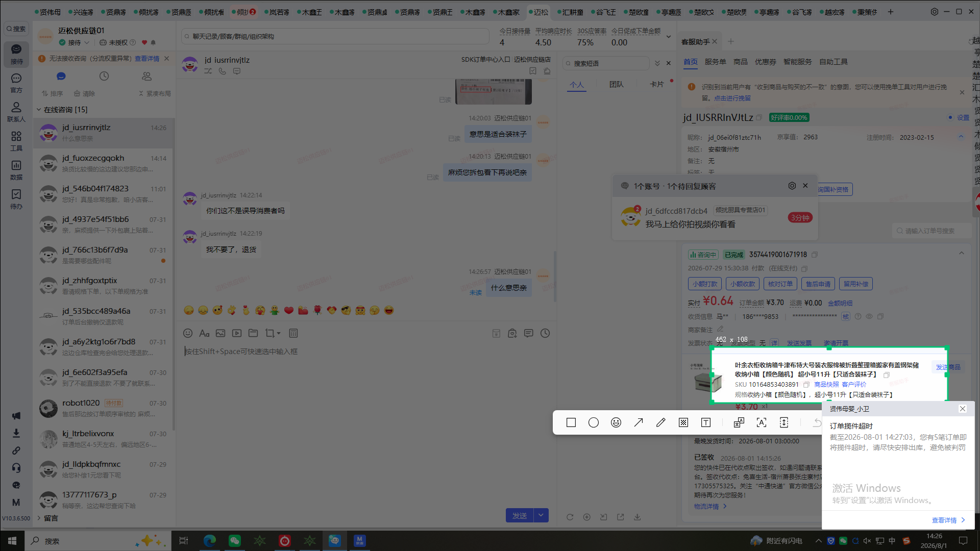Open the 智能服务 tab
This screenshot has height=551, width=980.
(798, 62)
